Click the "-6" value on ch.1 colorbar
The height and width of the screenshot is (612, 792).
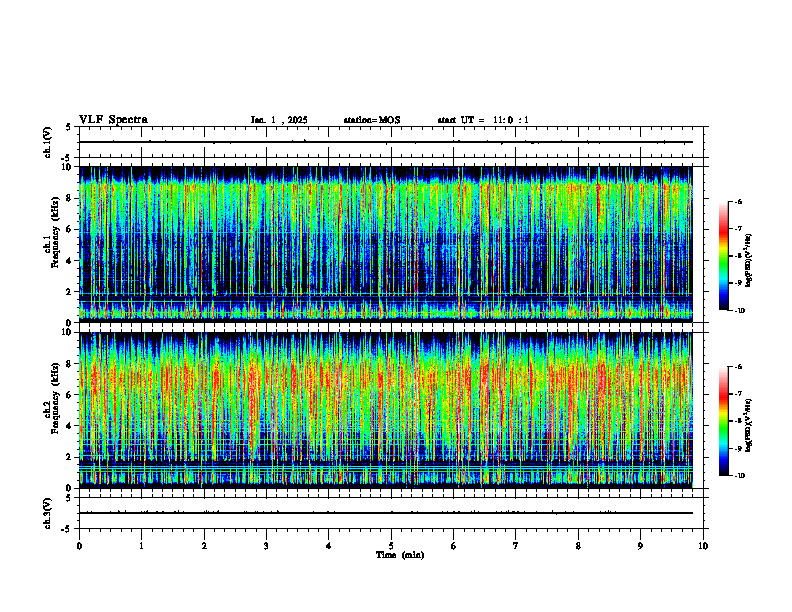(x=738, y=201)
